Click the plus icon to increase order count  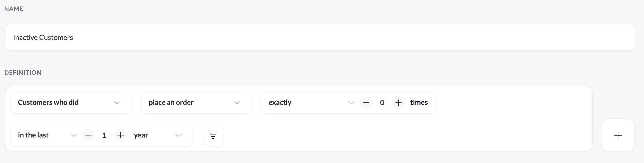pyautogui.click(x=398, y=102)
